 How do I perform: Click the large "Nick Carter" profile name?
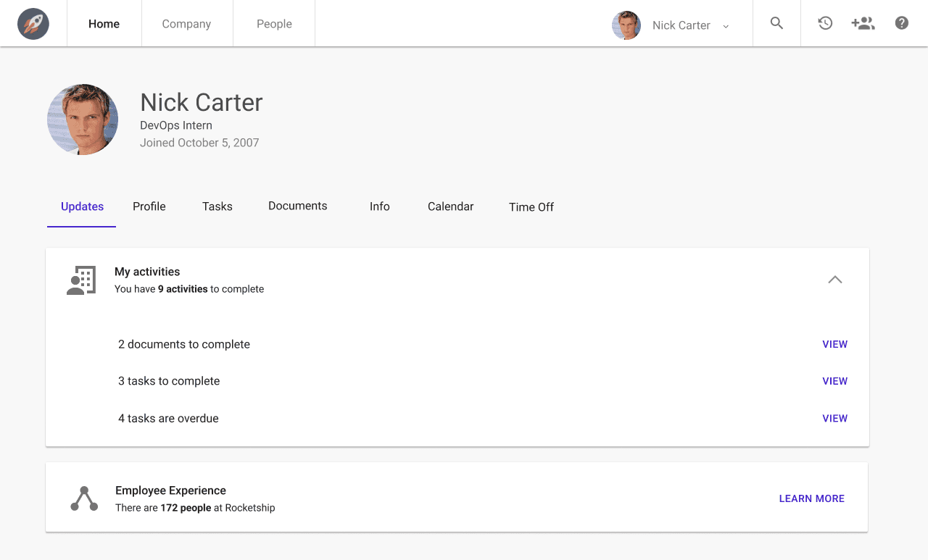tap(202, 102)
